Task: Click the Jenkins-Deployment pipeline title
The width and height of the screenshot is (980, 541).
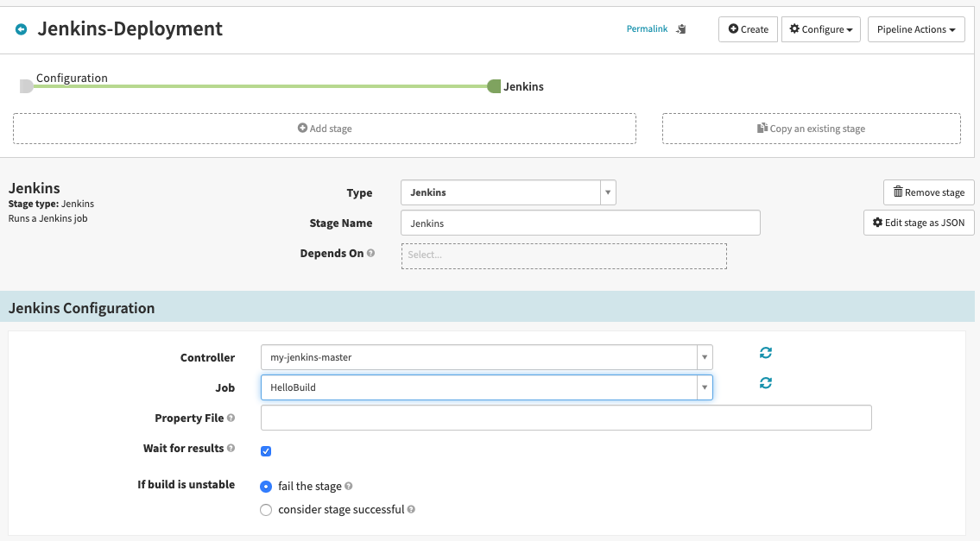Action: [x=130, y=28]
